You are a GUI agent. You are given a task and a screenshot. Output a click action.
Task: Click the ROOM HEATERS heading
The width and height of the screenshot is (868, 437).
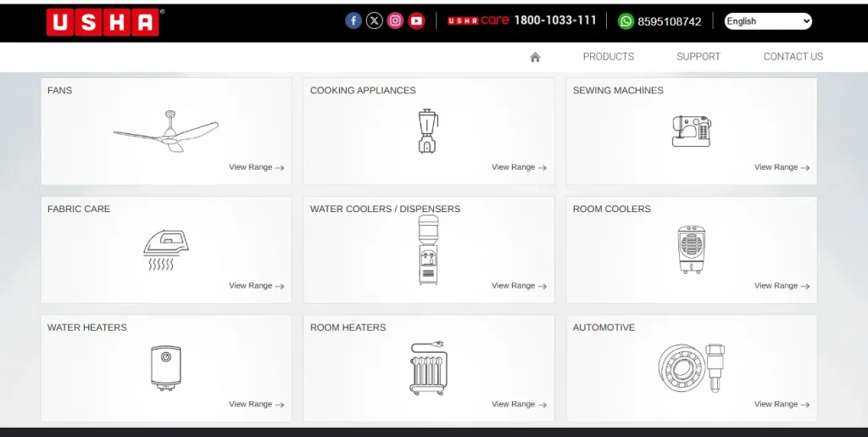(x=348, y=328)
